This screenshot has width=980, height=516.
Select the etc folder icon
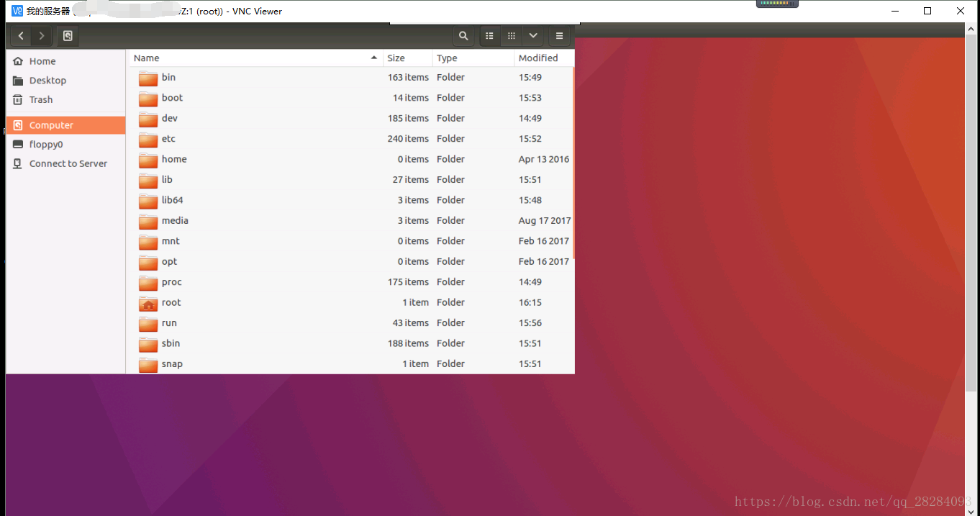coord(148,139)
